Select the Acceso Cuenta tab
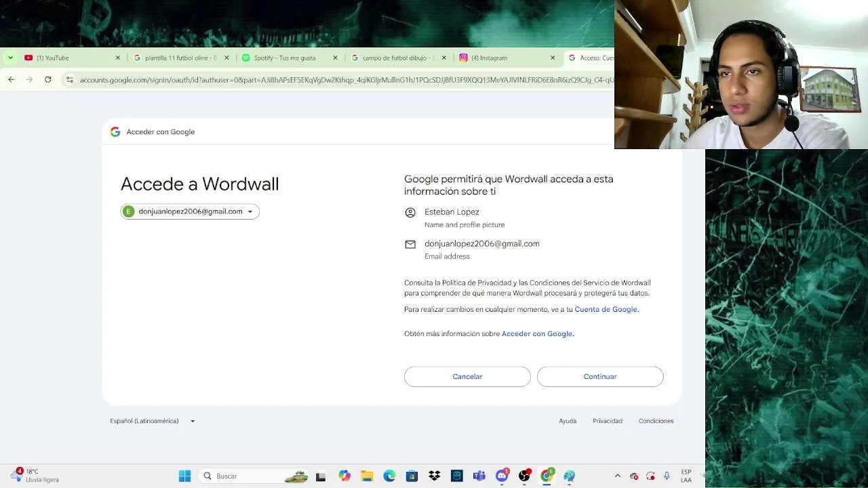The width and height of the screenshot is (868, 488). point(589,58)
